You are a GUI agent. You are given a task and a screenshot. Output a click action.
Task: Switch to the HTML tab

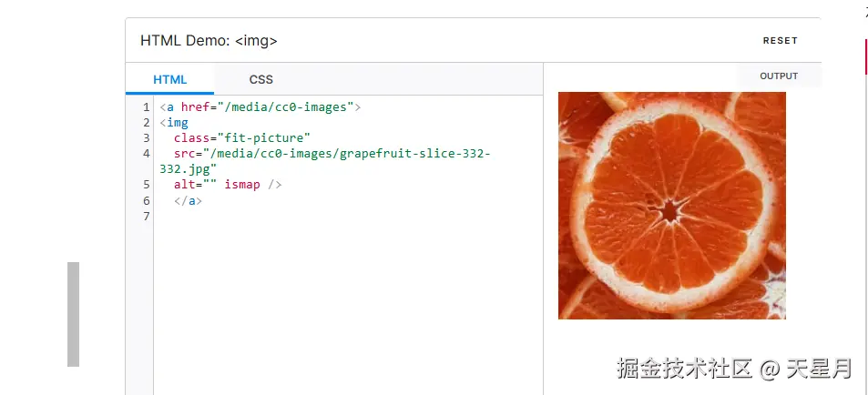point(169,79)
